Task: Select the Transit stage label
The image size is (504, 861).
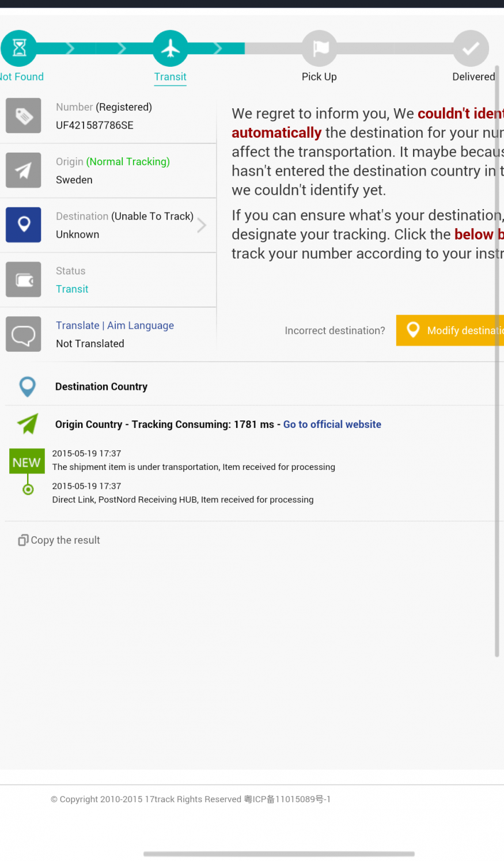Action: click(x=170, y=77)
